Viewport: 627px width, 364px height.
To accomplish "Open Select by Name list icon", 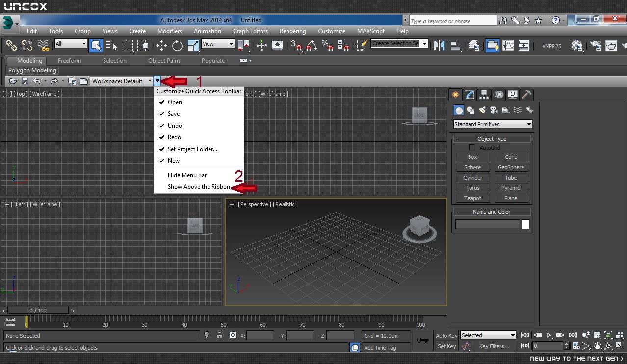I will pos(111,45).
